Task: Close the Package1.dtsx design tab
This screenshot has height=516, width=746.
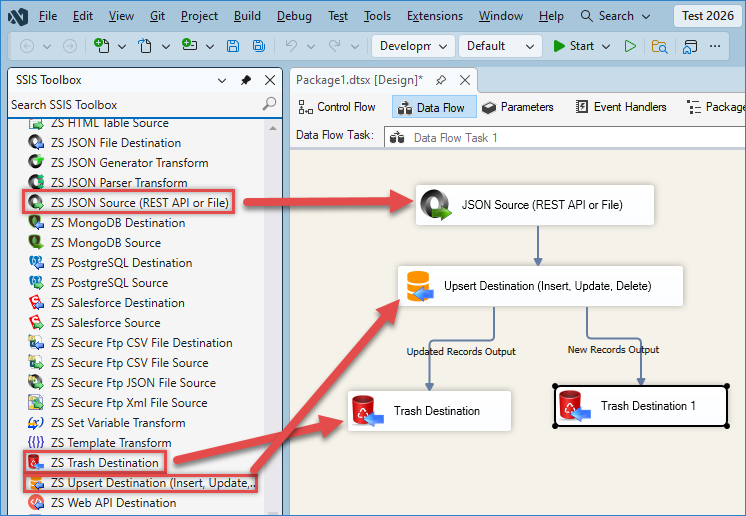Action: point(462,80)
